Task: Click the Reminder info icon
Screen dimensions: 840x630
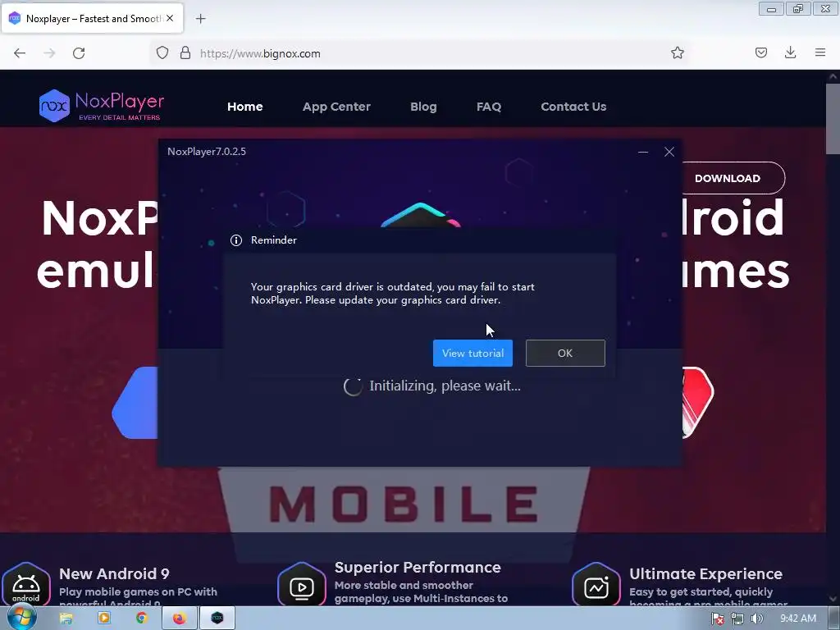Action: click(235, 240)
